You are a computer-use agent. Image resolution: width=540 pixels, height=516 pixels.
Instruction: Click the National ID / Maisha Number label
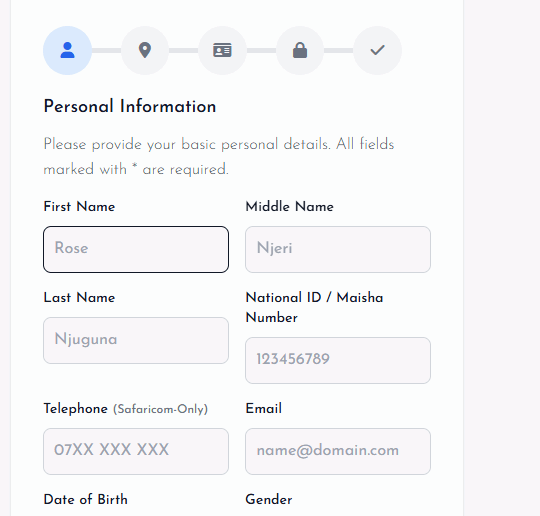tap(314, 308)
